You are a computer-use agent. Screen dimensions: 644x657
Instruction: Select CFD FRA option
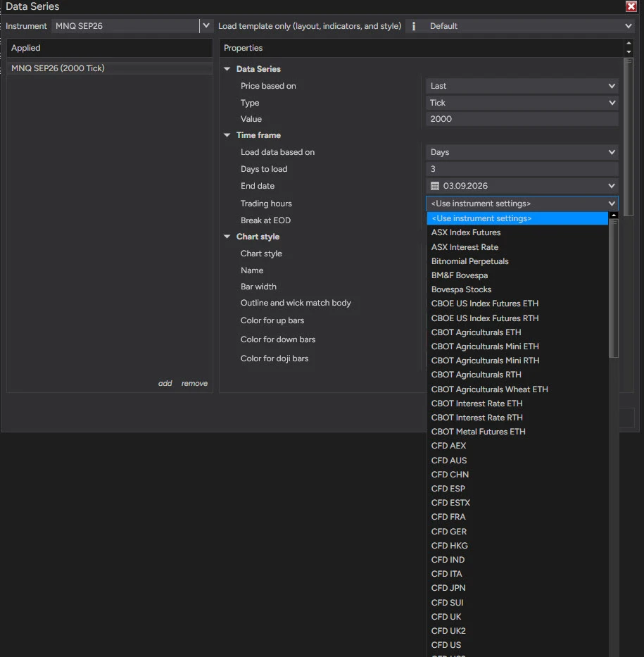517,517
